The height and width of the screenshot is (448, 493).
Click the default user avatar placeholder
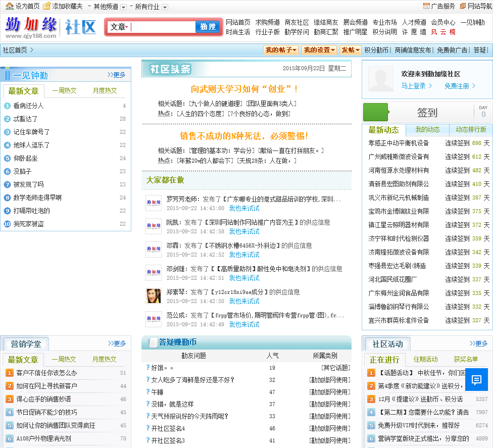click(381, 79)
